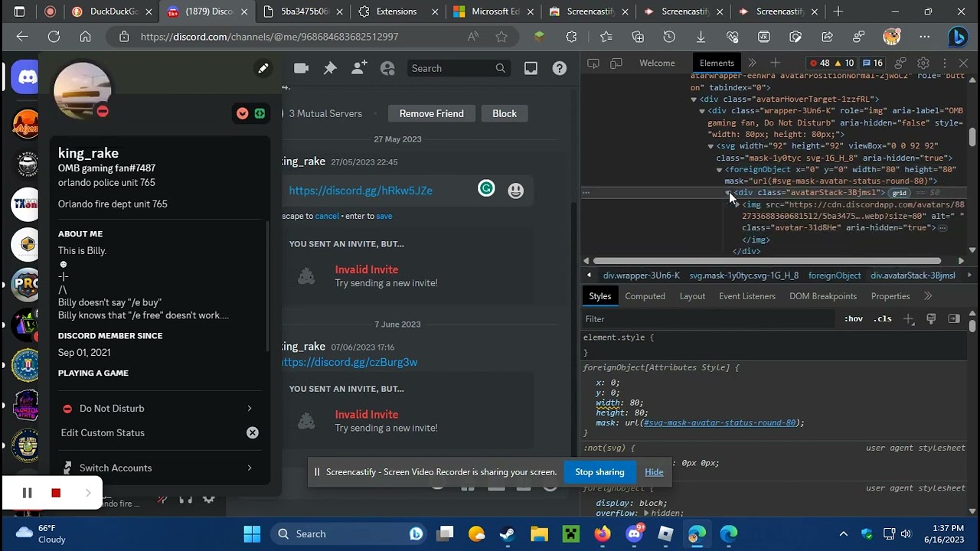Click Block button

(x=505, y=113)
